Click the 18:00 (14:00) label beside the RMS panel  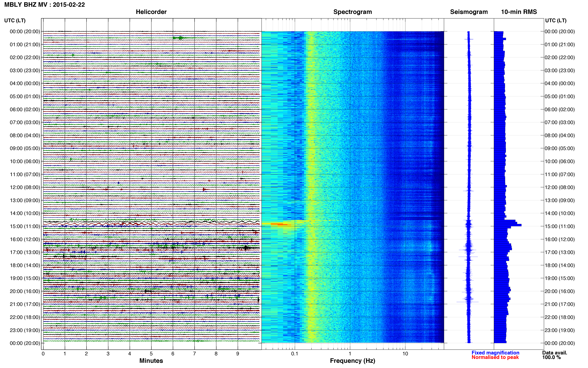[560, 265]
